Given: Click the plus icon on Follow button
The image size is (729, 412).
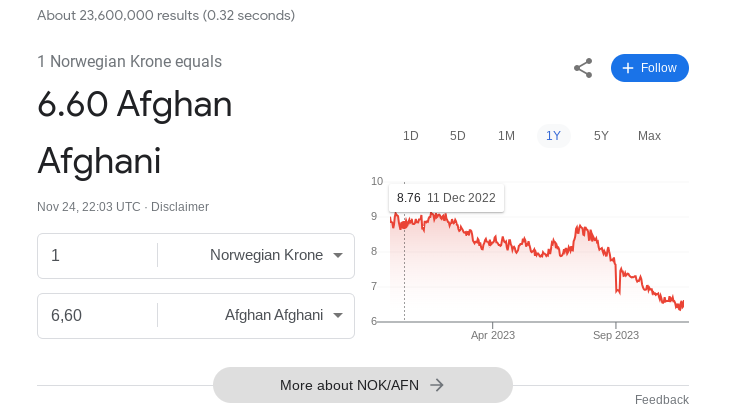Looking at the screenshot, I should coord(628,68).
